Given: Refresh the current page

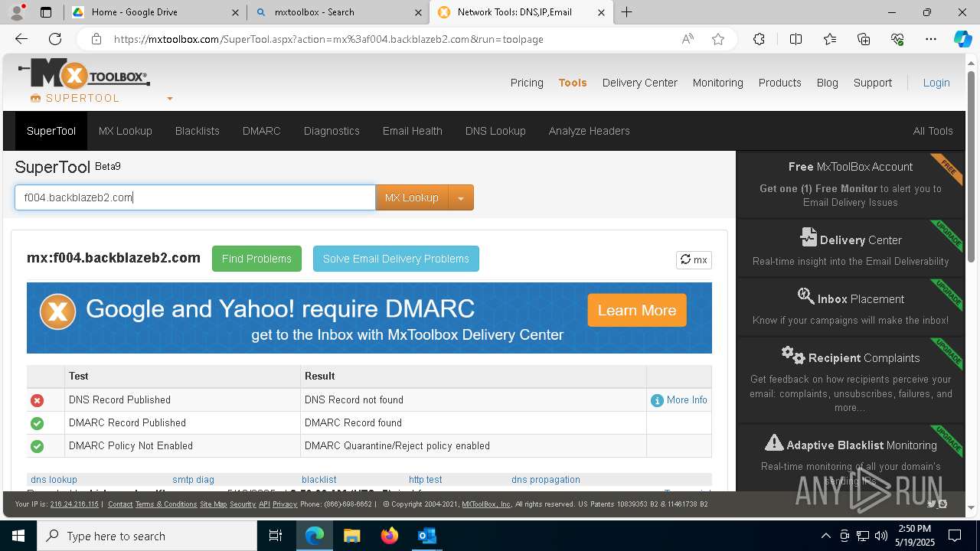Looking at the screenshot, I should point(55,39).
